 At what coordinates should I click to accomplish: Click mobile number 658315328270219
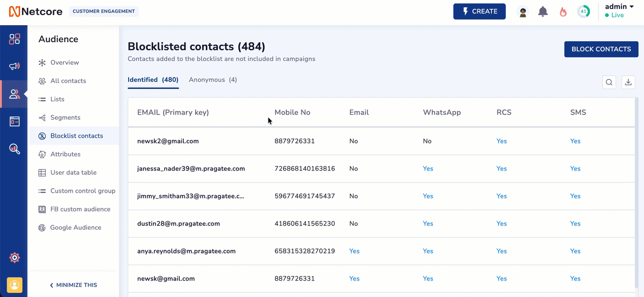point(305,251)
